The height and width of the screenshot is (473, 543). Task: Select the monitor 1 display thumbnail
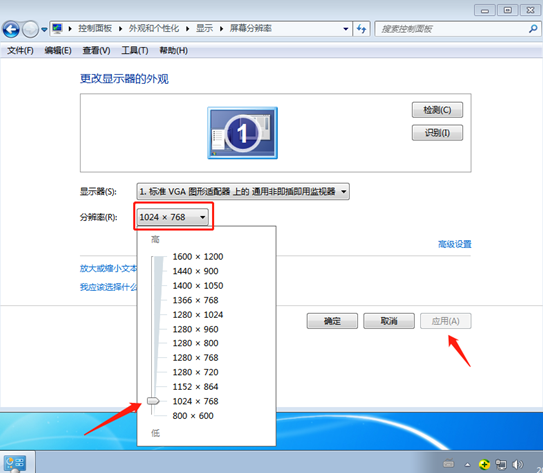[x=242, y=133]
